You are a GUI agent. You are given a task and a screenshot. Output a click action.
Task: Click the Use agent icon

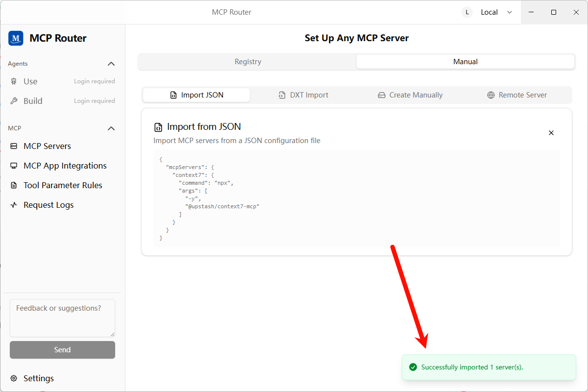14,81
